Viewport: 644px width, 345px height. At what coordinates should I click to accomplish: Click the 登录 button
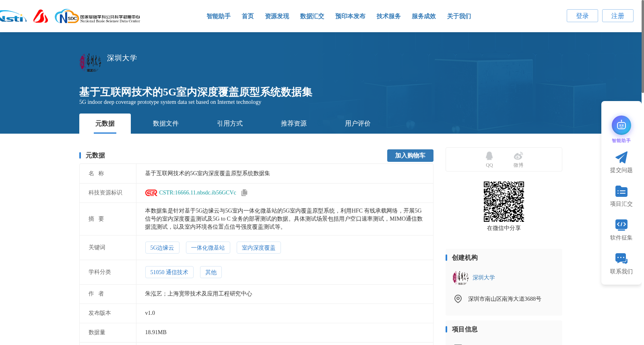click(582, 16)
